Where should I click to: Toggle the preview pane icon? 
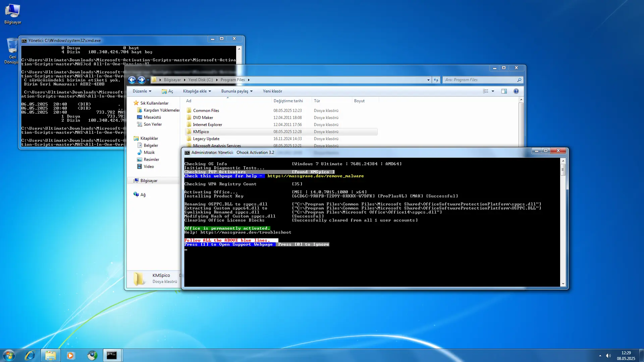pyautogui.click(x=504, y=91)
